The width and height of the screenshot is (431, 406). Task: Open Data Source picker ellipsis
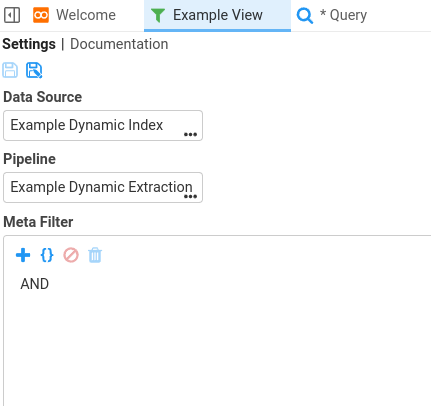pos(190,134)
